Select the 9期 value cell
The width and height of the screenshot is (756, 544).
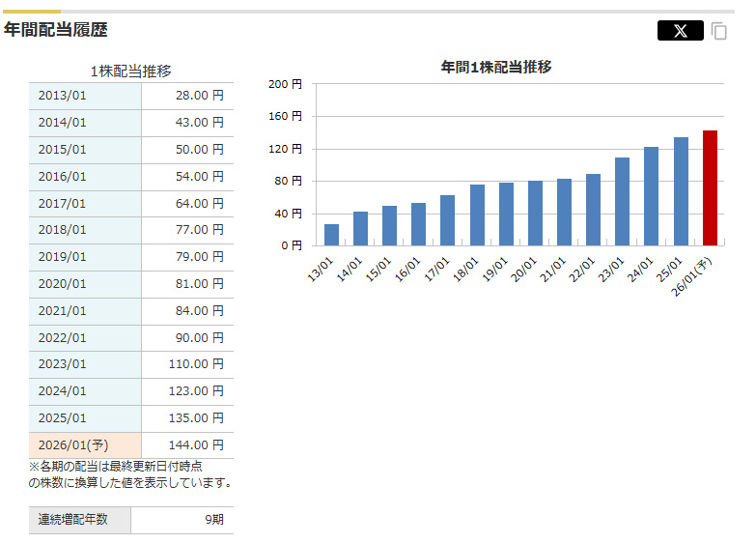click(182, 520)
